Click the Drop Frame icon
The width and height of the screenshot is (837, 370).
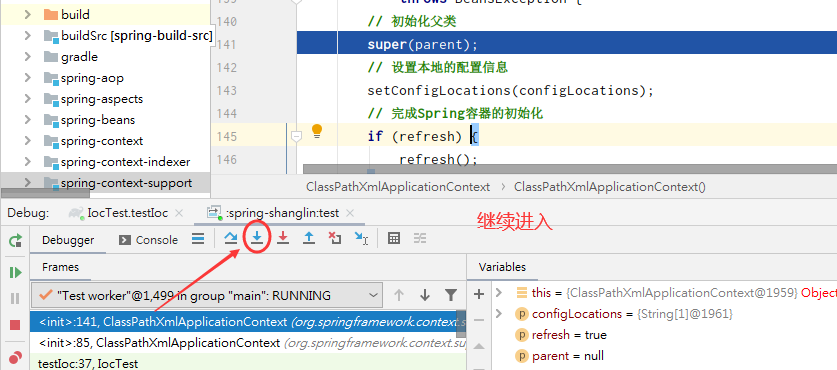click(x=334, y=238)
